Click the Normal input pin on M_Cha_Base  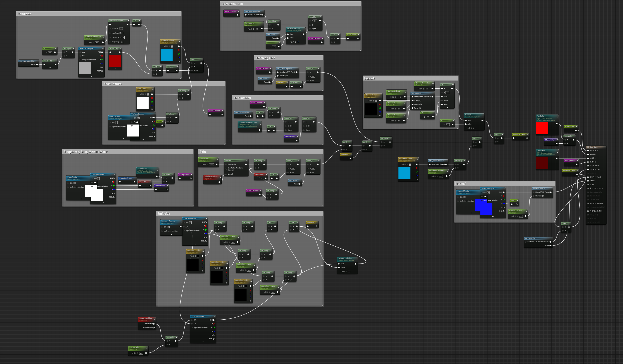[588, 181]
